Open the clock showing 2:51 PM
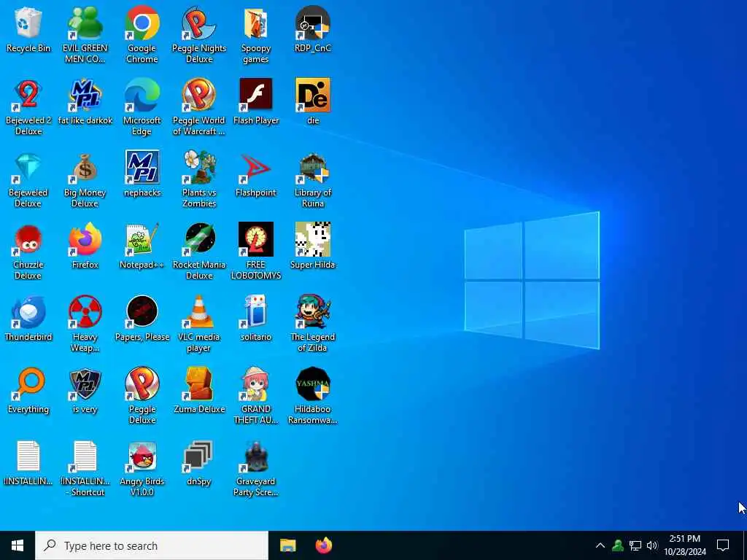The height and width of the screenshot is (560, 747). point(685,545)
